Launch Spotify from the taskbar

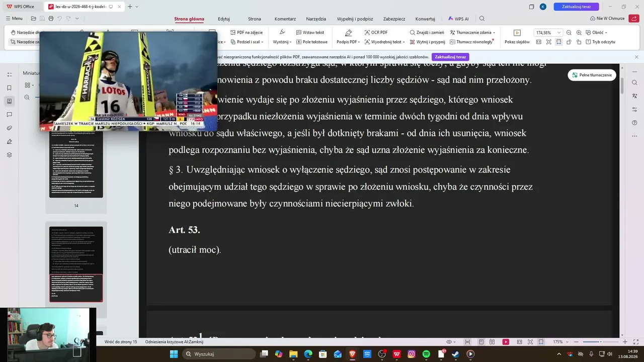[426, 354]
